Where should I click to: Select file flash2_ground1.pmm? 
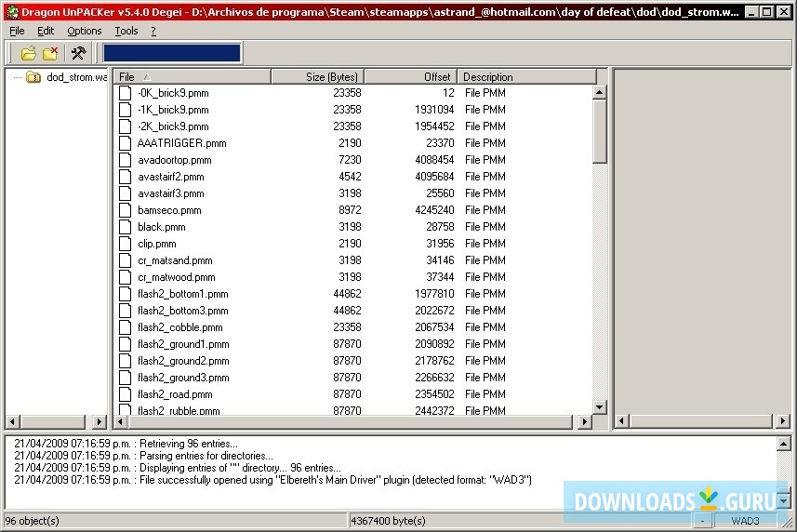click(x=183, y=344)
